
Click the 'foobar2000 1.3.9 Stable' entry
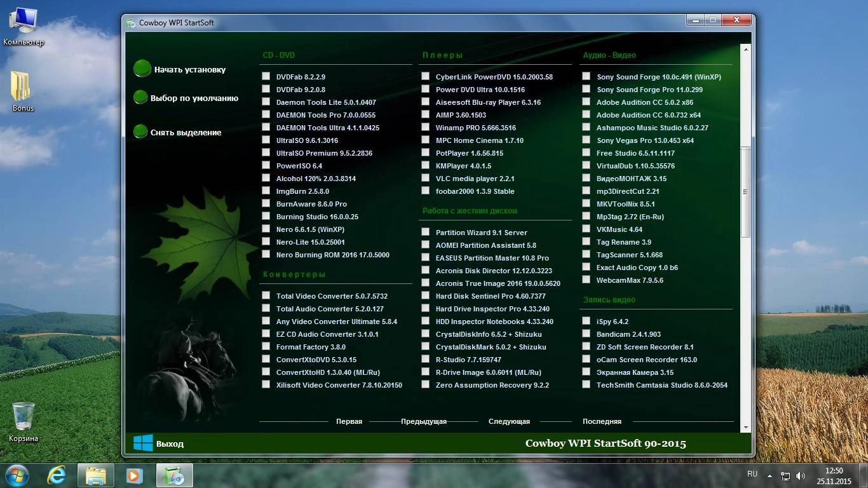[475, 191]
